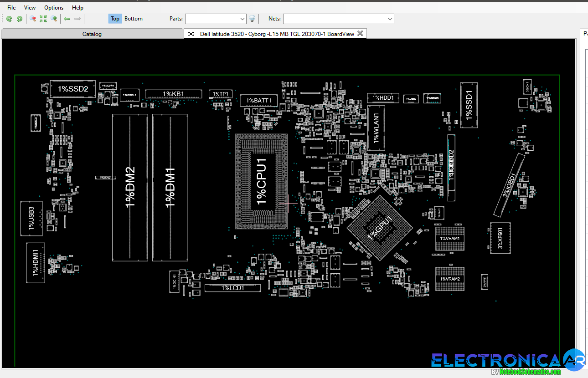588x378 pixels.
Task: Select Top board side view
Action: pyautogui.click(x=115, y=19)
